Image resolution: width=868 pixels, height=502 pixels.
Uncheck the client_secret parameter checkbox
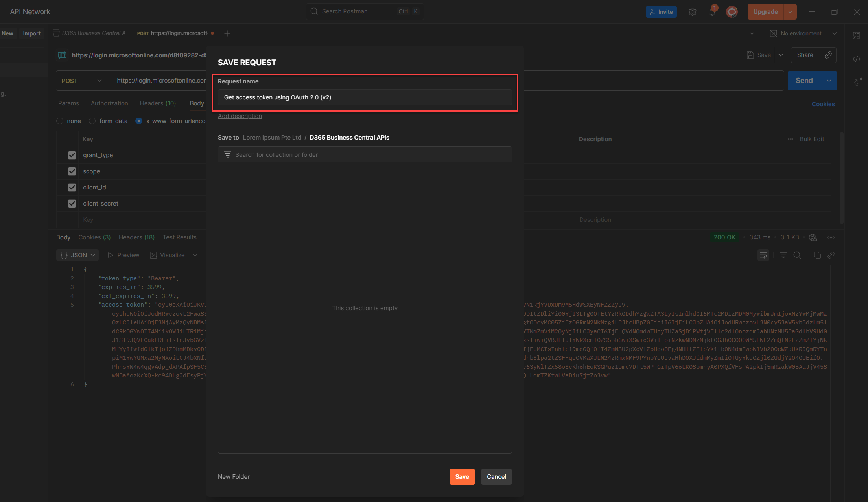72,204
